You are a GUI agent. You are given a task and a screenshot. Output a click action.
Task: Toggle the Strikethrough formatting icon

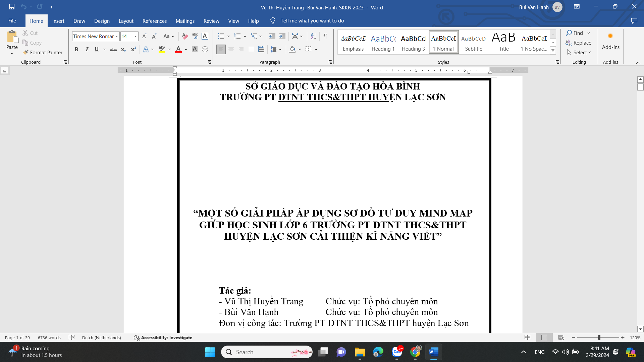(x=113, y=49)
